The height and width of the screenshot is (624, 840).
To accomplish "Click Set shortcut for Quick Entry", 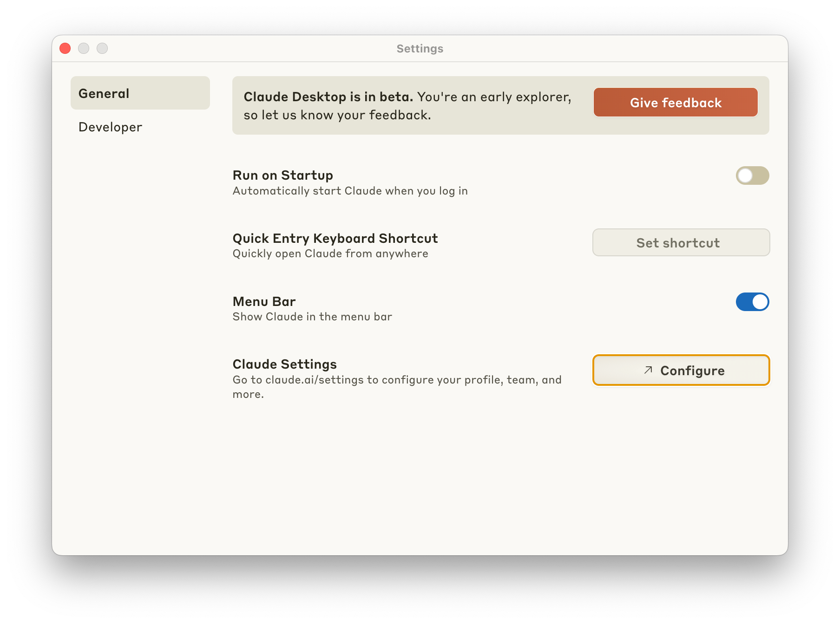I will (x=681, y=242).
